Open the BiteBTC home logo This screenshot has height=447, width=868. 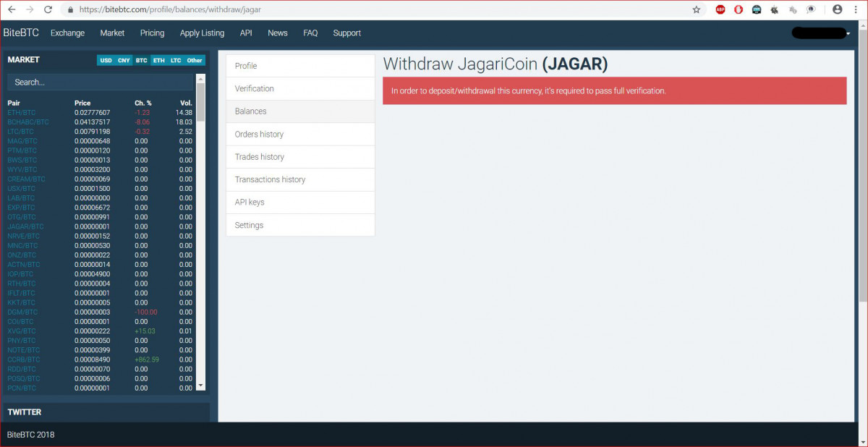click(21, 33)
